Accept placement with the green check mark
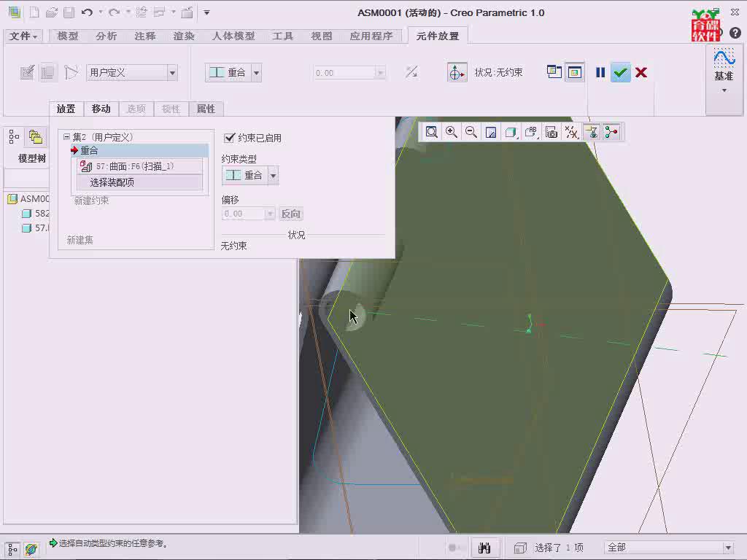Image resolution: width=747 pixels, height=560 pixels. click(x=620, y=72)
